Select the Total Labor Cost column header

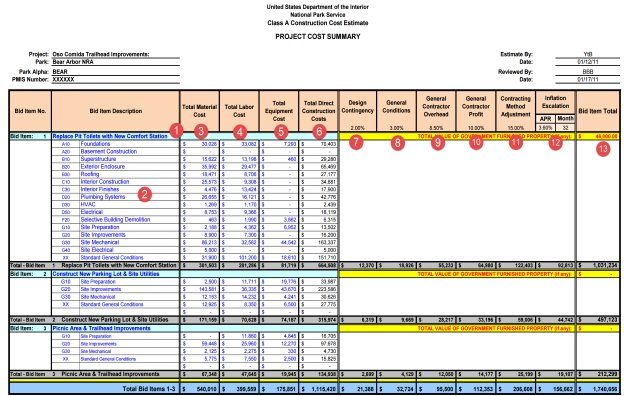(239, 111)
